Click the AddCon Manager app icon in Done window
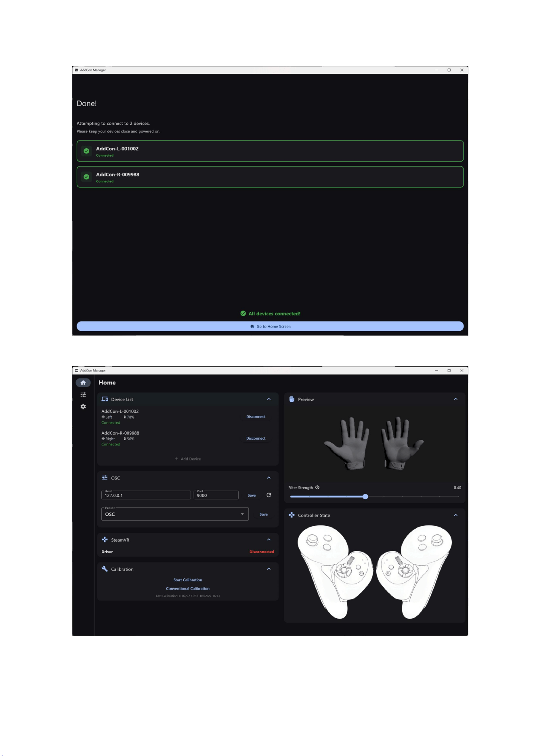Image resolution: width=535 pixels, height=756 pixels. (x=76, y=70)
